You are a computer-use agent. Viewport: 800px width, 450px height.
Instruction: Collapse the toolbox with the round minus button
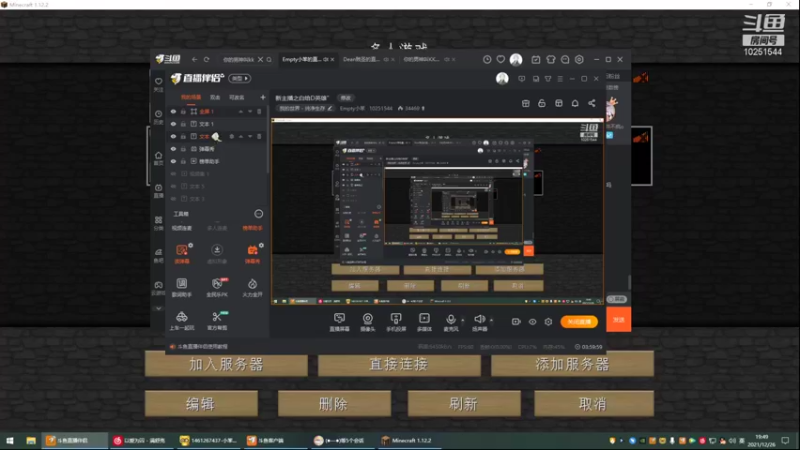(259, 214)
